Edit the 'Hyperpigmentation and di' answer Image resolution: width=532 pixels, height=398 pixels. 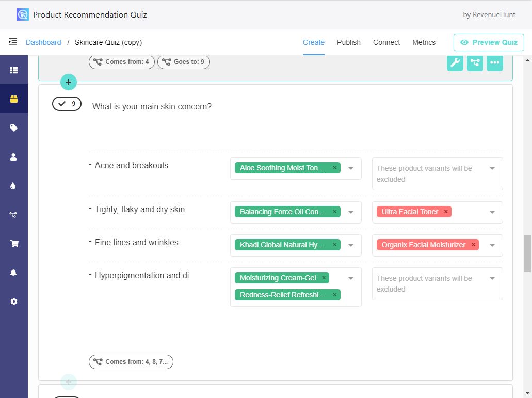pos(142,275)
